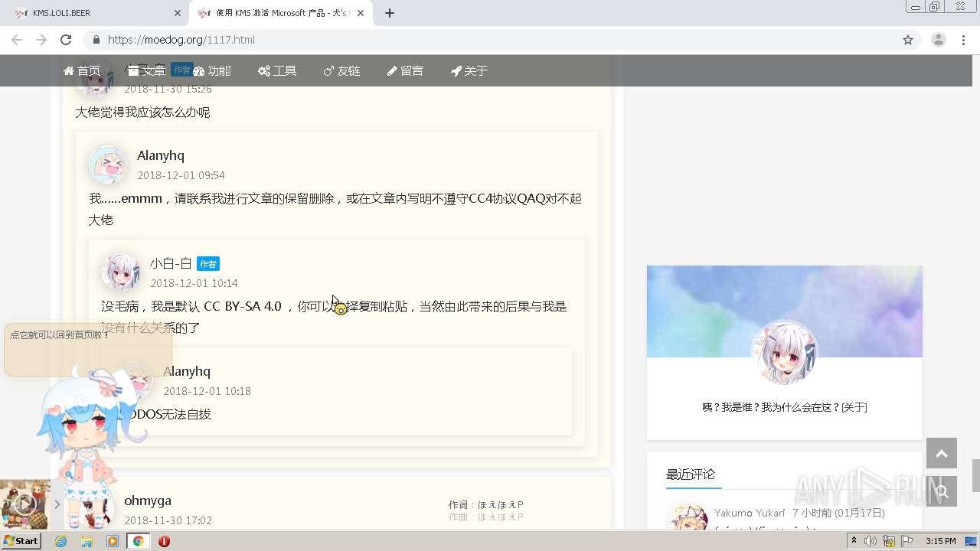Click Alanyhq's name on the 10:18 reply
980x551 pixels.
click(187, 371)
